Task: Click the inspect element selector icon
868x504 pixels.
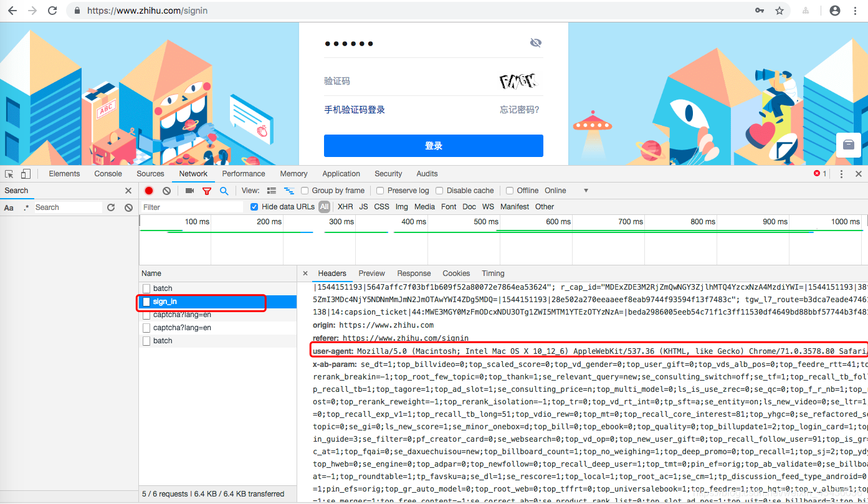Action: tap(9, 174)
